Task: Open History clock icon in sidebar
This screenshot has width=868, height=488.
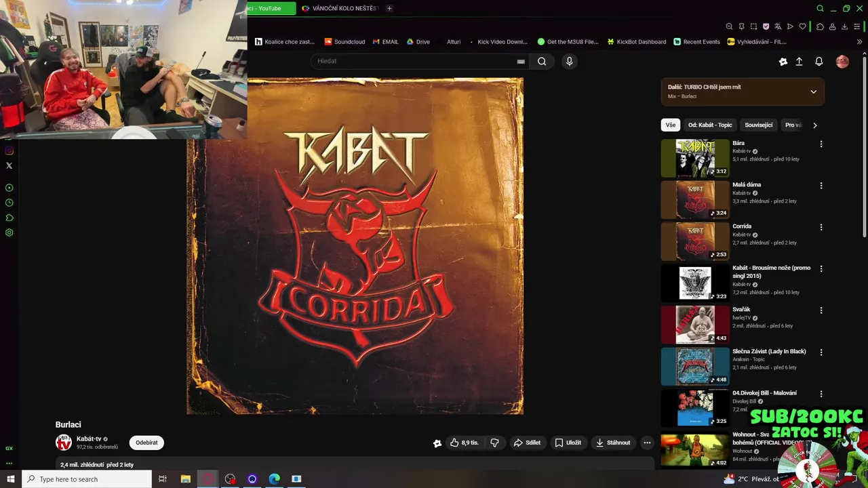Action: [x=9, y=203]
